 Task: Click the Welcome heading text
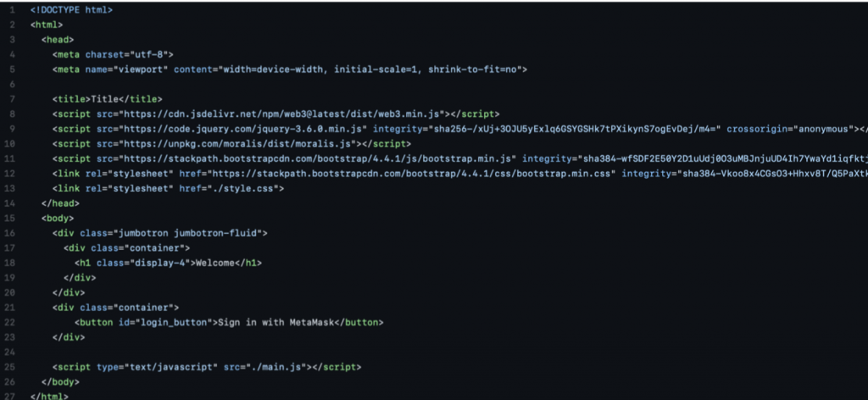[214, 263]
